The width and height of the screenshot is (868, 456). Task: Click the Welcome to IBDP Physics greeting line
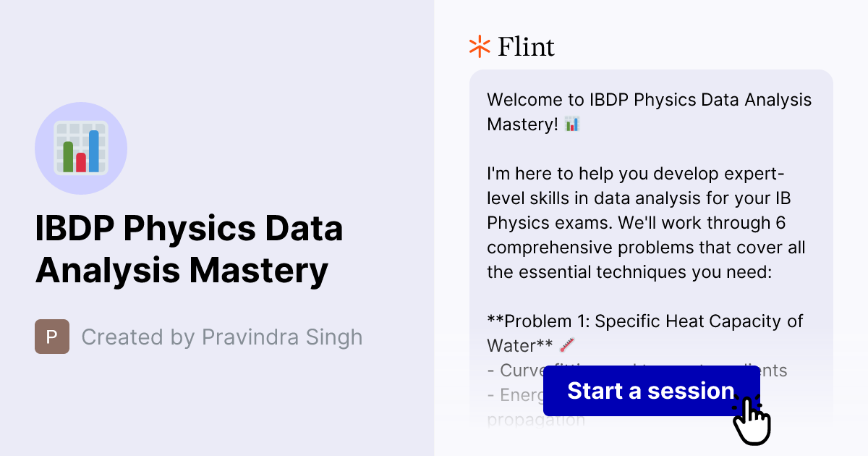[x=650, y=99]
